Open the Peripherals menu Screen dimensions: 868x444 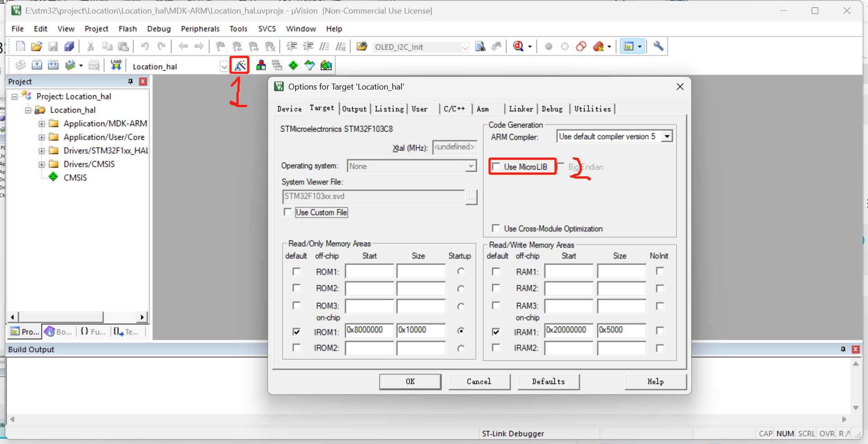pyautogui.click(x=200, y=28)
